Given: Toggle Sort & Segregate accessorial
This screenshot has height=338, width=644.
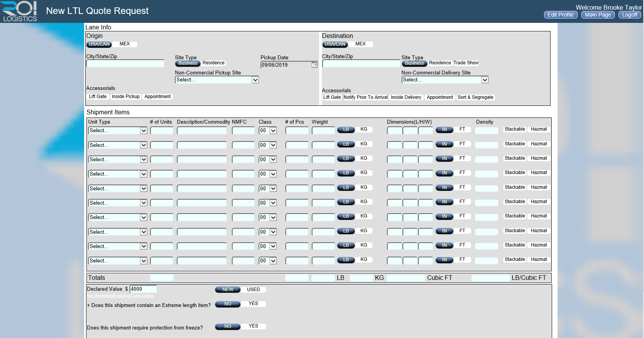Looking at the screenshot, I should [x=475, y=97].
